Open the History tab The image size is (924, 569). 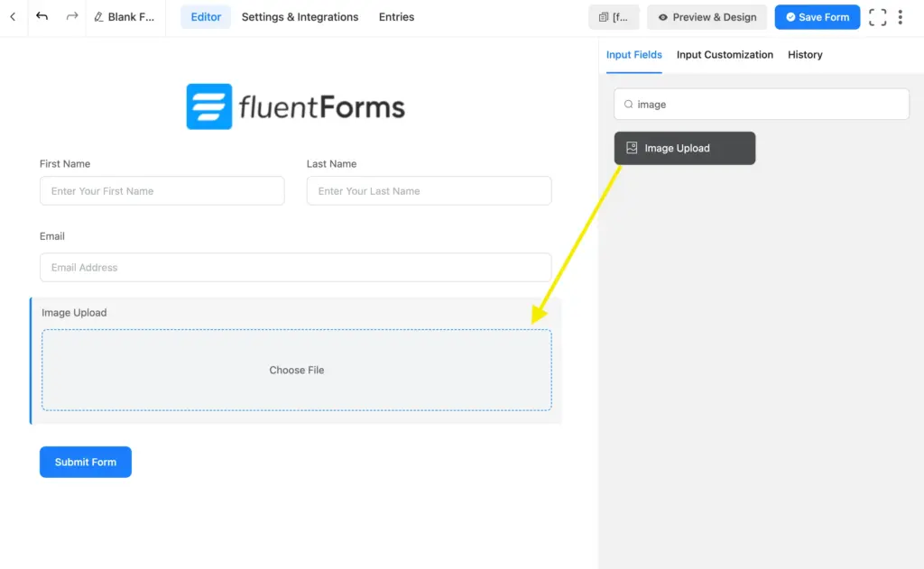(x=805, y=55)
